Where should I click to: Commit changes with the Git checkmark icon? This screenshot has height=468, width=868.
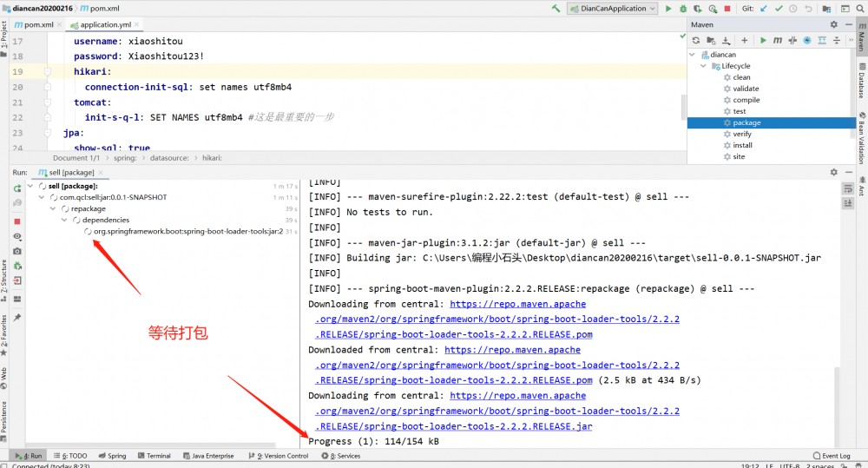pos(779,9)
